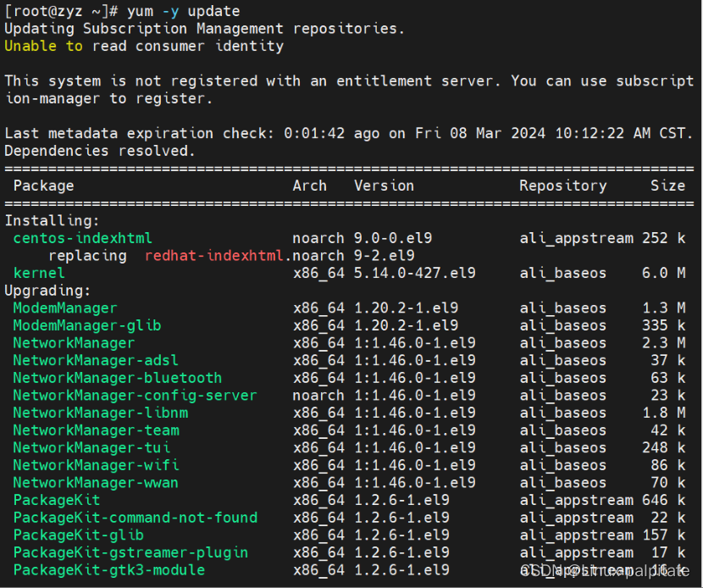Click the 'Last metadata expiration check' line

point(349,134)
